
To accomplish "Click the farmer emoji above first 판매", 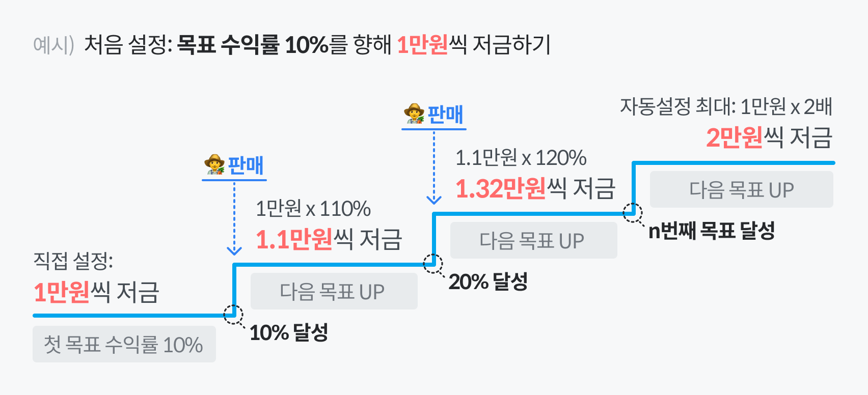I will point(214,164).
